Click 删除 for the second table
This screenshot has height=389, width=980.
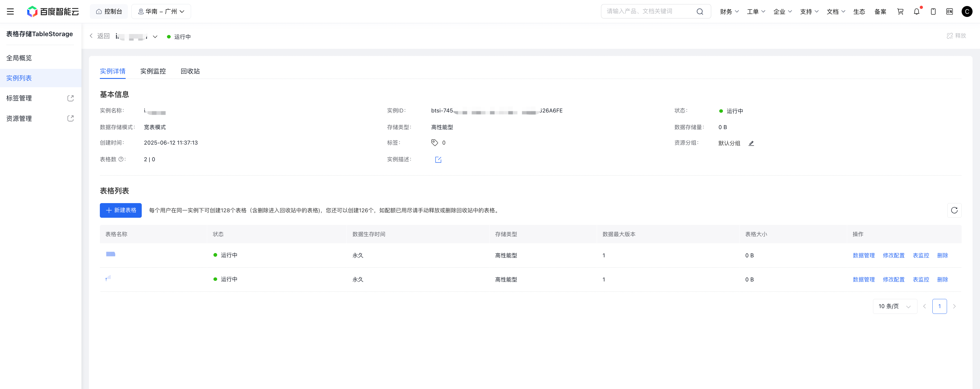(942, 279)
